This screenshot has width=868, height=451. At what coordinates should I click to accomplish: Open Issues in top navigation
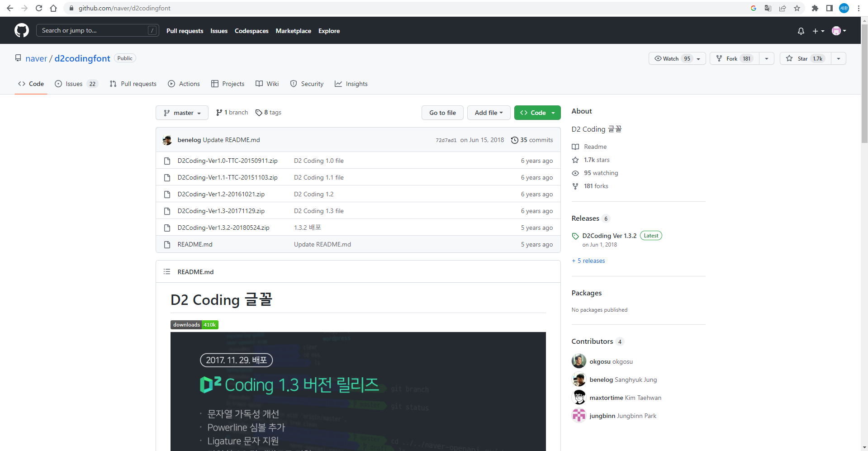coord(219,31)
